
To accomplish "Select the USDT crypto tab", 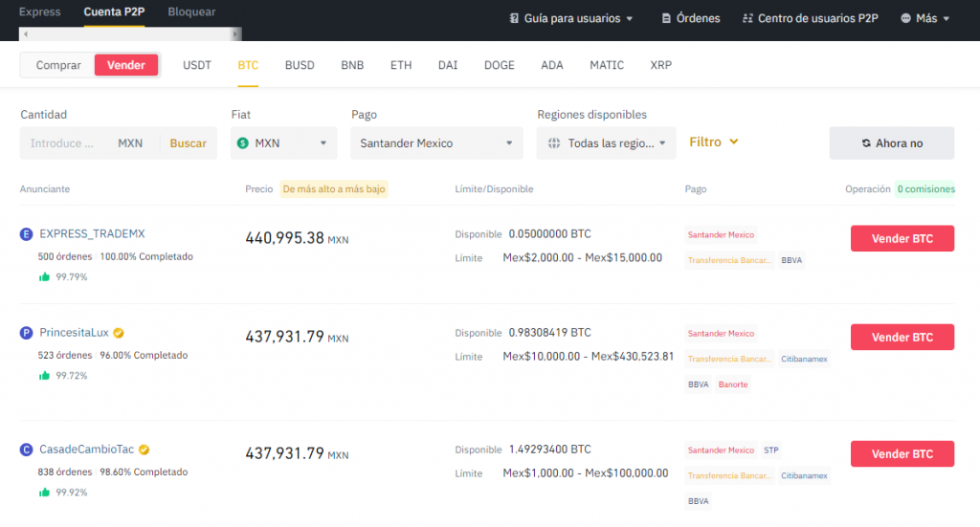I will click(197, 65).
